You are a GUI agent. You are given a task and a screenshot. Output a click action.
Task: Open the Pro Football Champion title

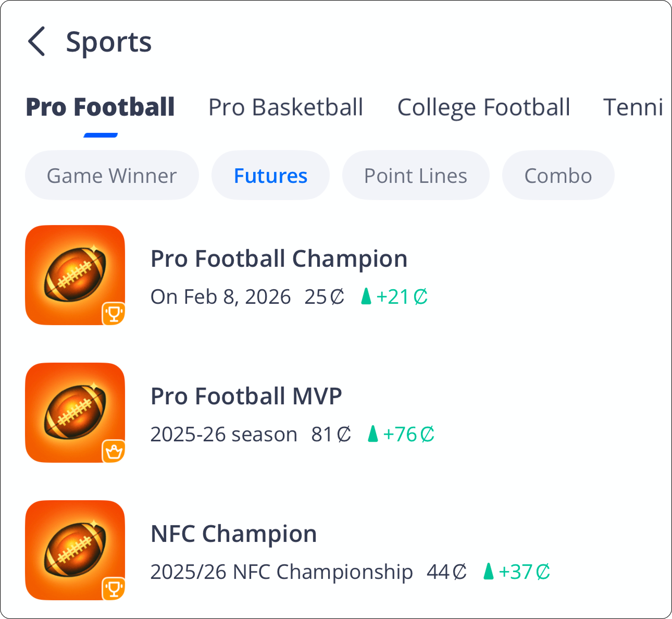[279, 258]
